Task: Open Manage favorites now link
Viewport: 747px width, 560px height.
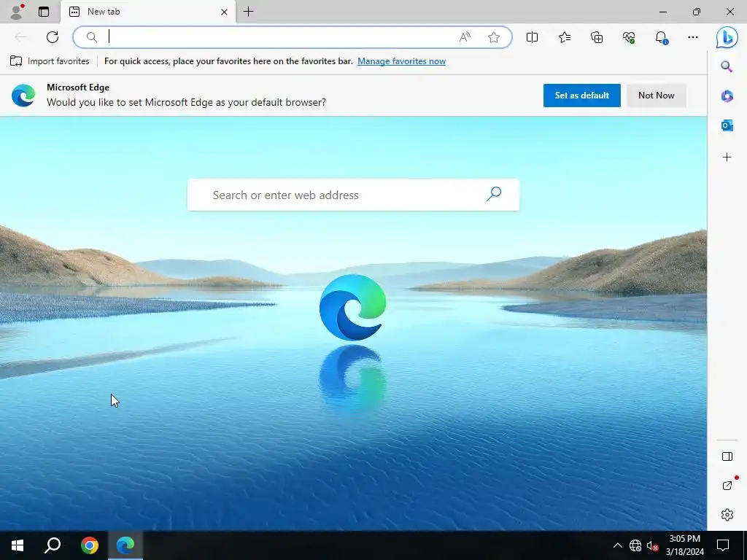Action: 402,61
